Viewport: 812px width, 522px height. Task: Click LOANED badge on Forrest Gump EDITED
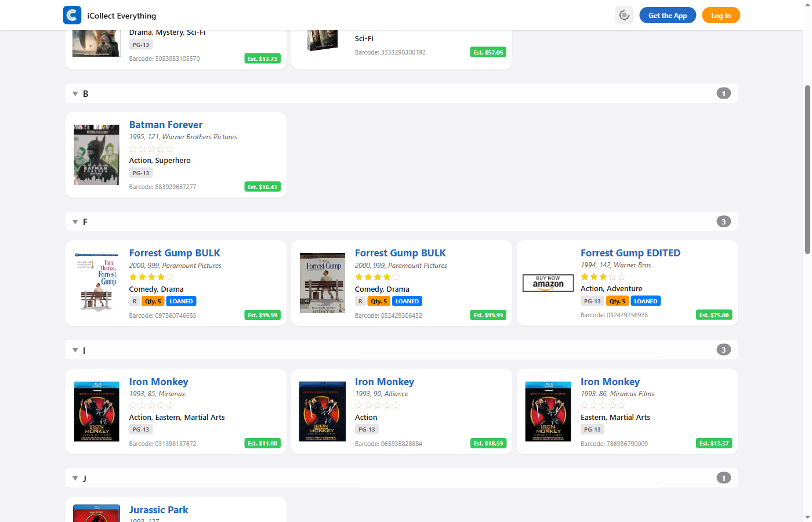tap(645, 301)
